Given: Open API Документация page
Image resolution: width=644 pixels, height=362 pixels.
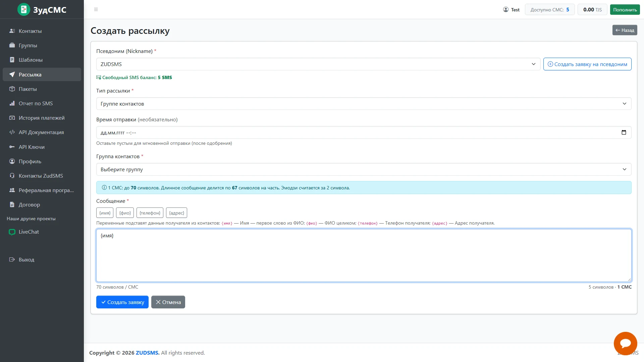Looking at the screenshot, I should point(42,132).
